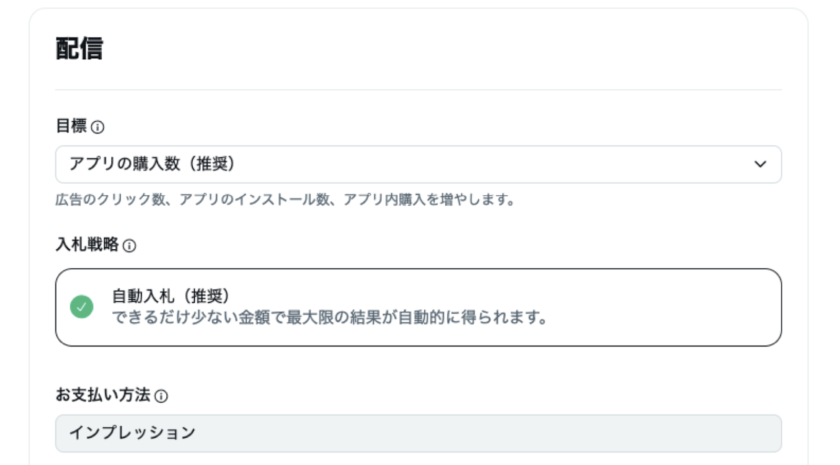
Task: Click the helper text about 広告のクリック数
Action: (x=284, y=200)
